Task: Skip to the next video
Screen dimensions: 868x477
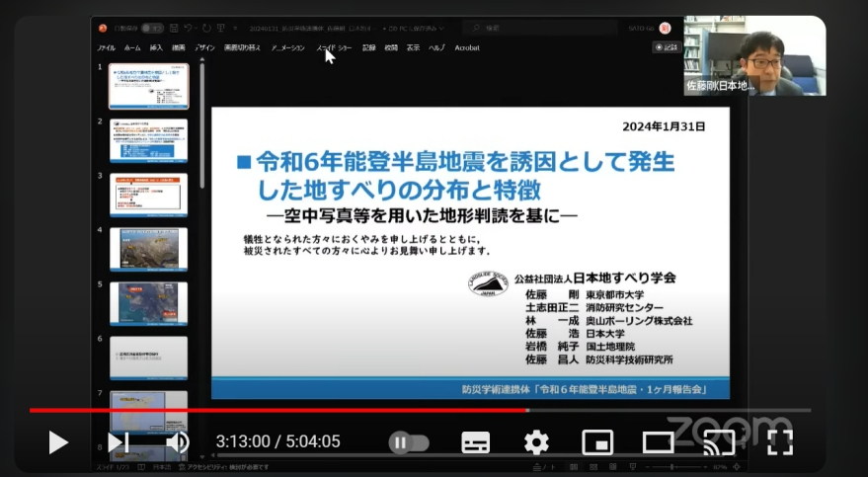Action: (x=118, y=442)
